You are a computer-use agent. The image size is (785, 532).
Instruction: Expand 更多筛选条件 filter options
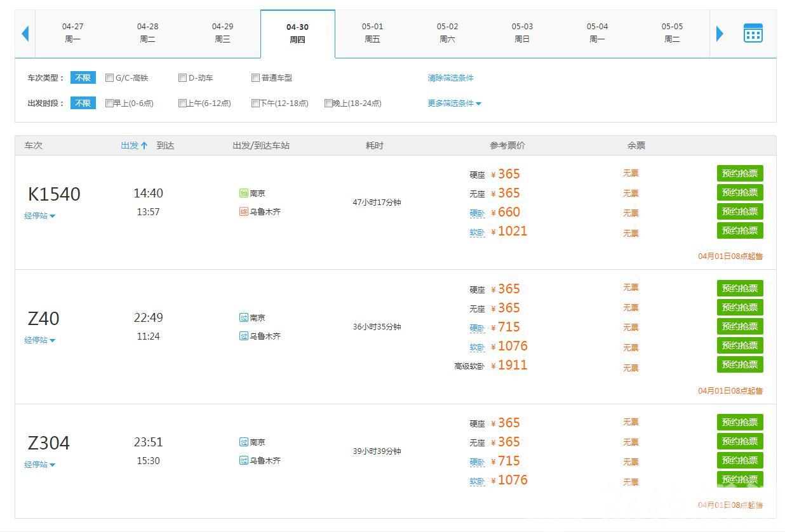pyautogui.click(x=454, y=103)
